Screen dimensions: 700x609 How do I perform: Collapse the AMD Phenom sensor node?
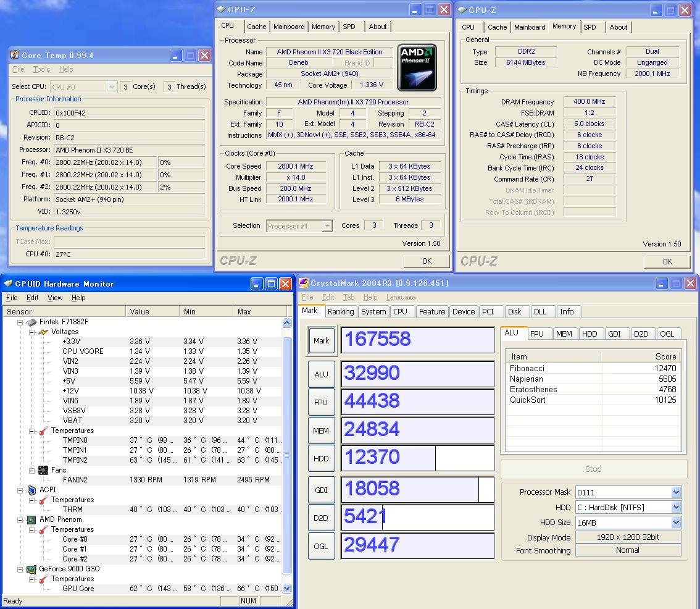click(20, 519)
